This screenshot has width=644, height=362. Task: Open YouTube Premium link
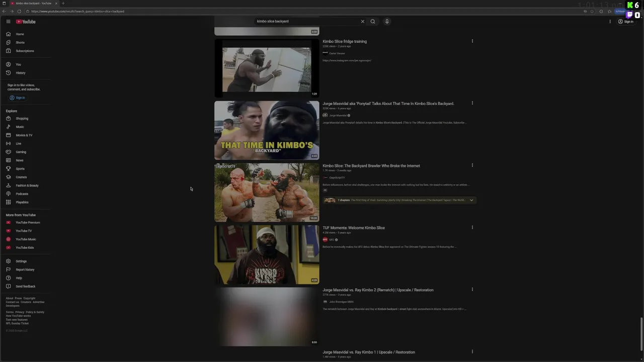pyautogui.click(x=25, y=223)
